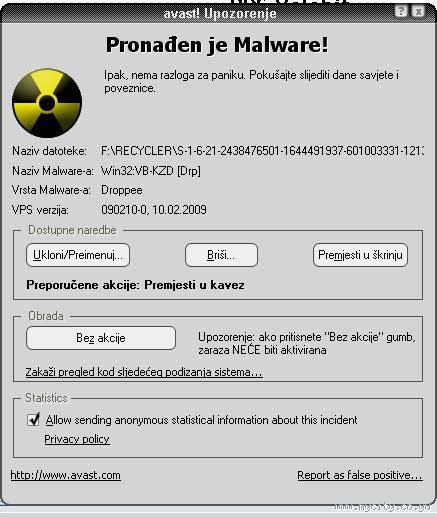The width and height of the screenshot is (437, 518).
Task: Open Zakaži pregled kod sljedećeg podizanja sistema link
Action: coord(144,372)
